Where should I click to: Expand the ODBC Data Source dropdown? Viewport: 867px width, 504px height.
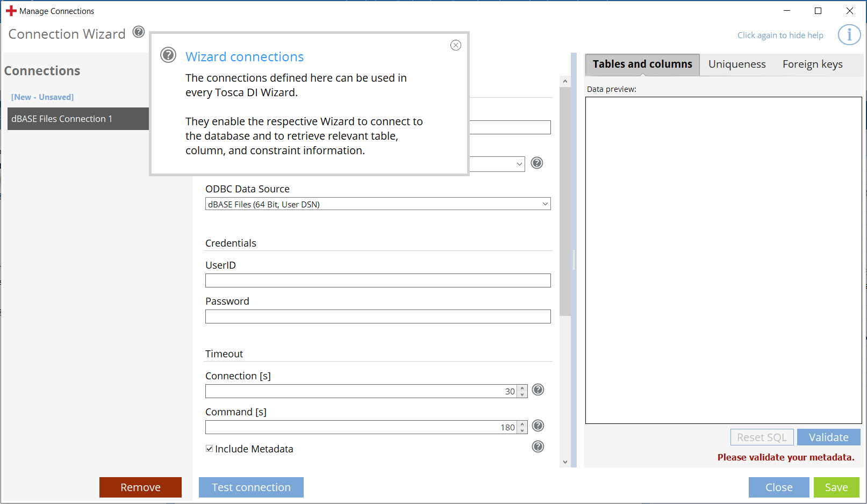click(545, 204)
